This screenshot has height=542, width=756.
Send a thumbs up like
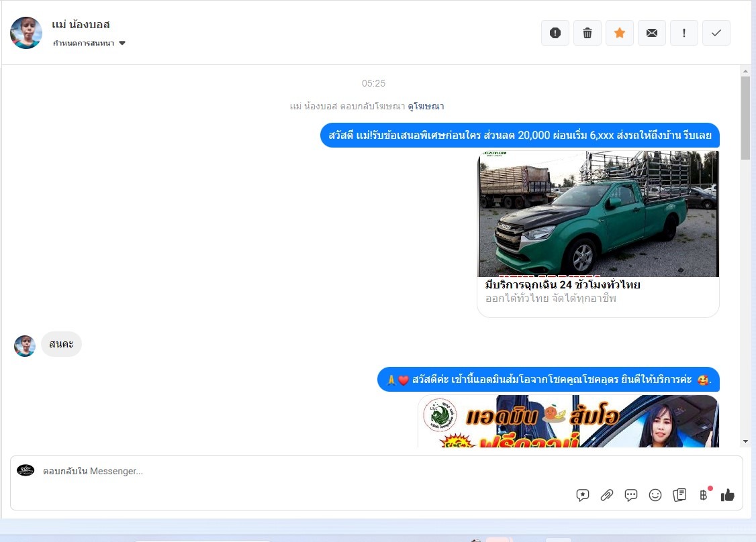[x=728, y=495]
